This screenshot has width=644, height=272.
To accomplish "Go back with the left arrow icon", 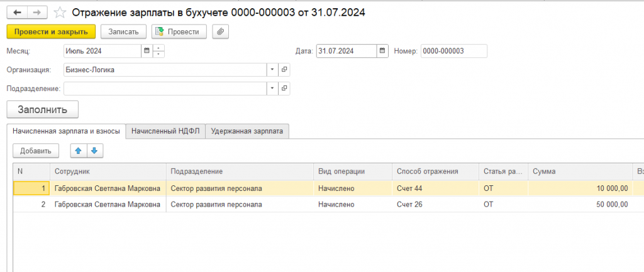I will (x=17, y=13).
